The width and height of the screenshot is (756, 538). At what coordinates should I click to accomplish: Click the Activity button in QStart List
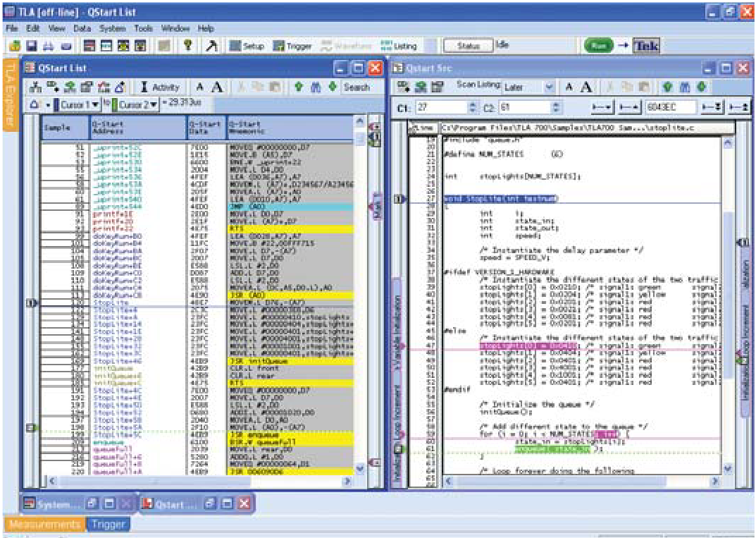(x=160, y=87)
